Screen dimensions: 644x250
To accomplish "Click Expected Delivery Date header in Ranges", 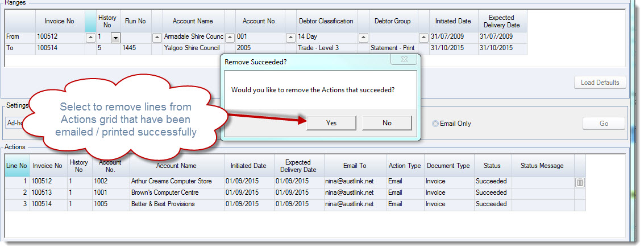I will 502,21.
